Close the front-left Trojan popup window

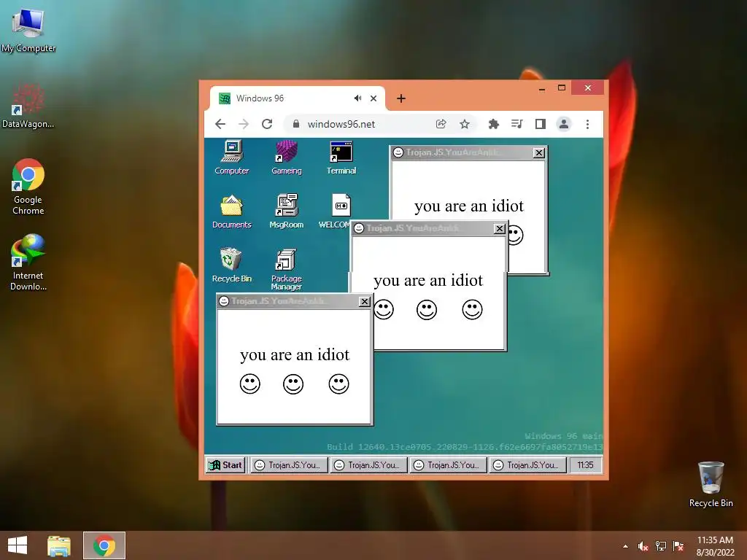tap(365, 301)
